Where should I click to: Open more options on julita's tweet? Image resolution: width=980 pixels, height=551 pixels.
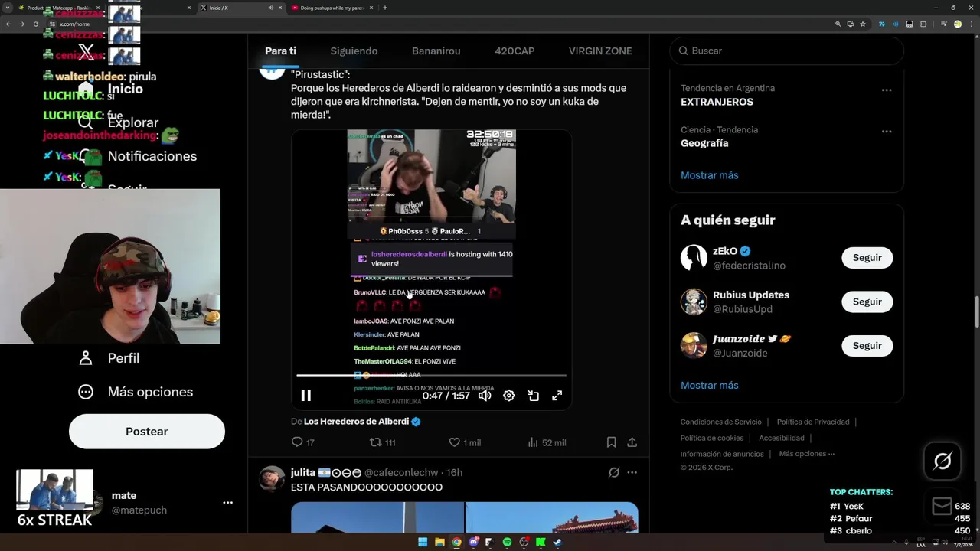pos(632,473)
